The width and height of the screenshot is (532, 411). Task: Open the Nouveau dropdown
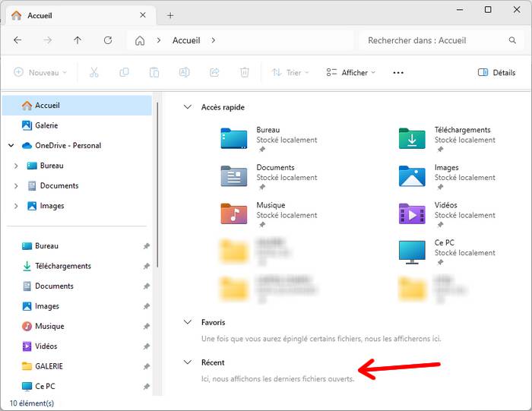tap(40, 73)
